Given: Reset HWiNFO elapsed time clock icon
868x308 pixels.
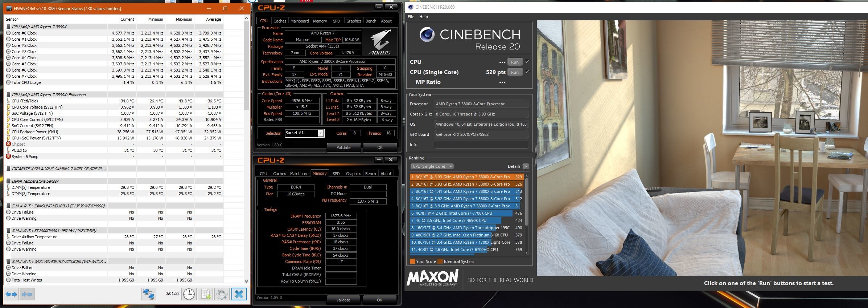Looking at the screenshot, I should pyautogui.click(x=189, y=294).
